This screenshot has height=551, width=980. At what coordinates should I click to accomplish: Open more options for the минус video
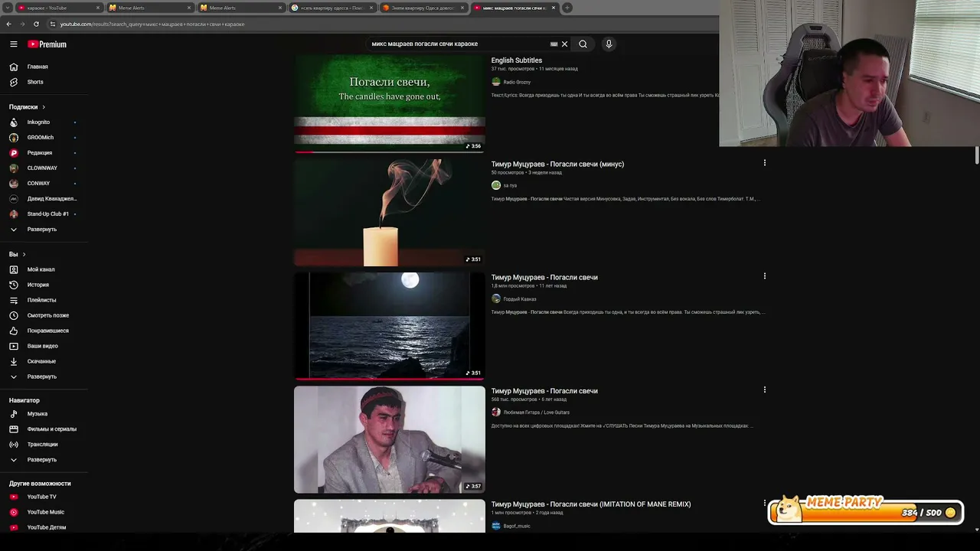[764, 163]
